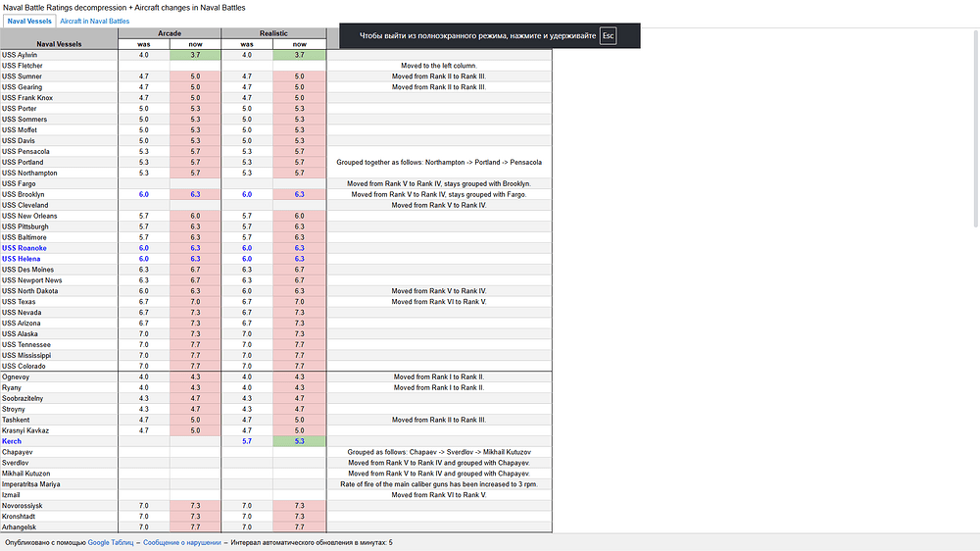The image size is (980, 551).
Task: Click the USS Newport News cell
Action: point(59,280)
